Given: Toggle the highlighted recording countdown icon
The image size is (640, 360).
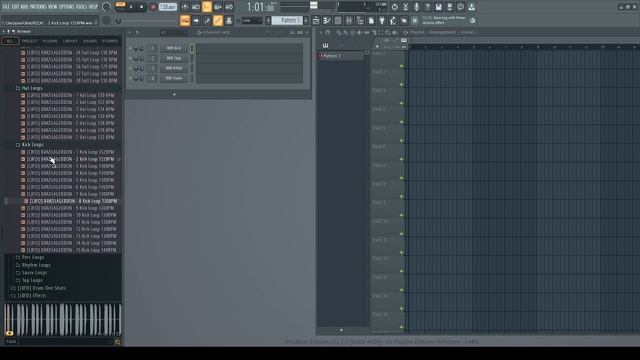Looking at the screenshot, I should tap(207, 7).
